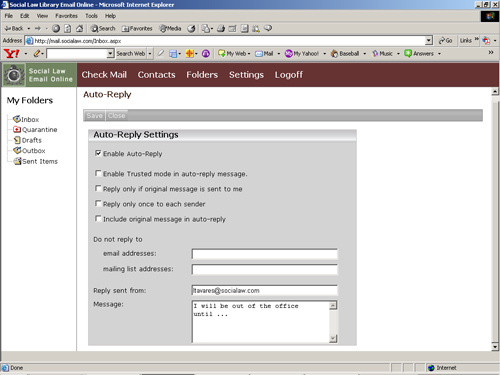500x375 pixels.
Task: Open the Folders page
Action: (202, 75)
